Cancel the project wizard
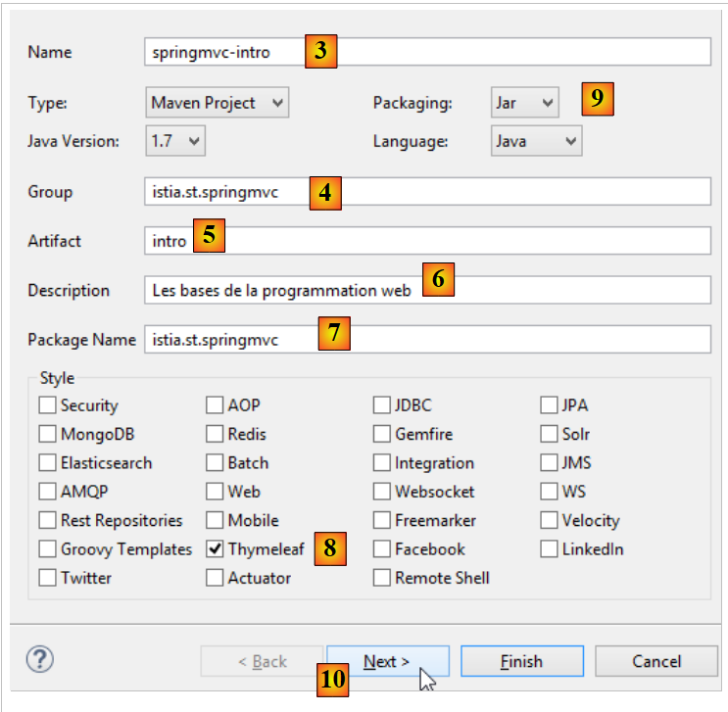The width and height of the screenshot is (728, 712). [x=655, y=661]
